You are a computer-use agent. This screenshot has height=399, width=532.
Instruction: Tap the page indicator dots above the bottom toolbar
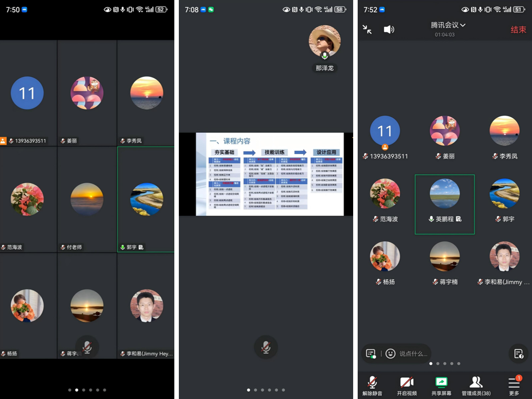point(445,363)
